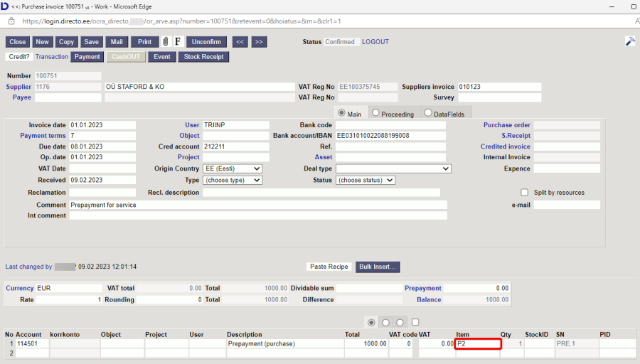640x364 pixels.
Task: Enable Split by resources checkbox
Action: coord(525,192)
